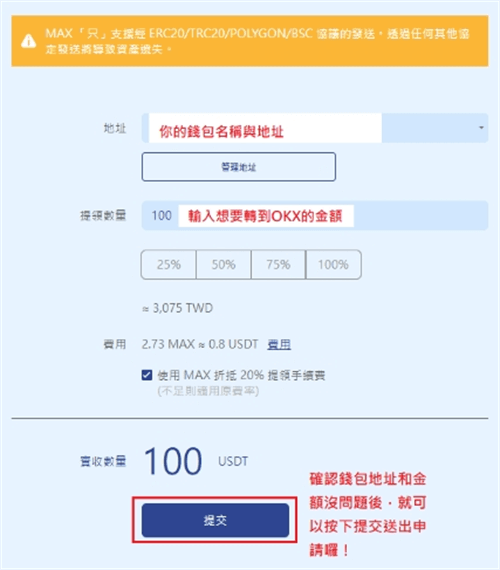
Task: Click the ERC20/TRC20/POLYGON/BSC warning banner text
Action: point(257,41)
